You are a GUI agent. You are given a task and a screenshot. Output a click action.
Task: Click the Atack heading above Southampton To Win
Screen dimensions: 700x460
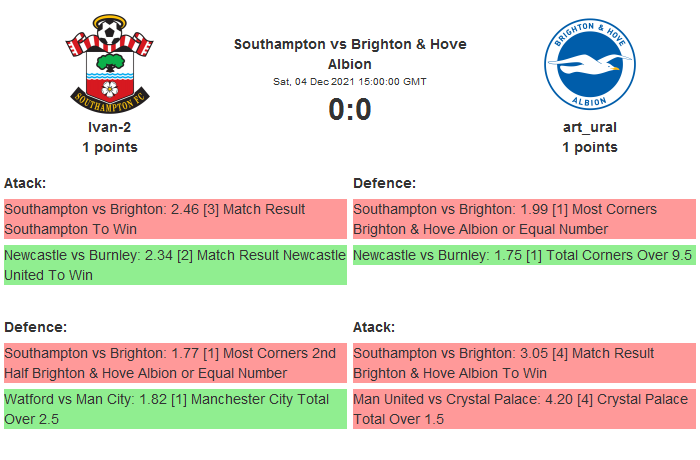pyautogui.click(x=25, y=183)
